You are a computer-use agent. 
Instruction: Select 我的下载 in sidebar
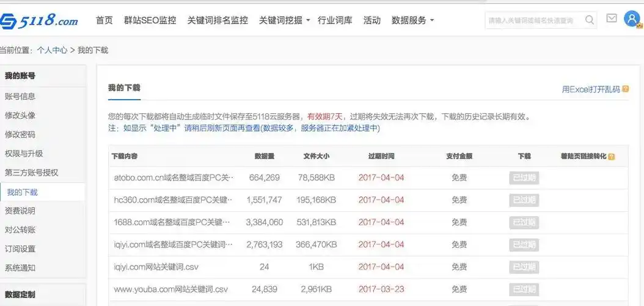point(23,192)
